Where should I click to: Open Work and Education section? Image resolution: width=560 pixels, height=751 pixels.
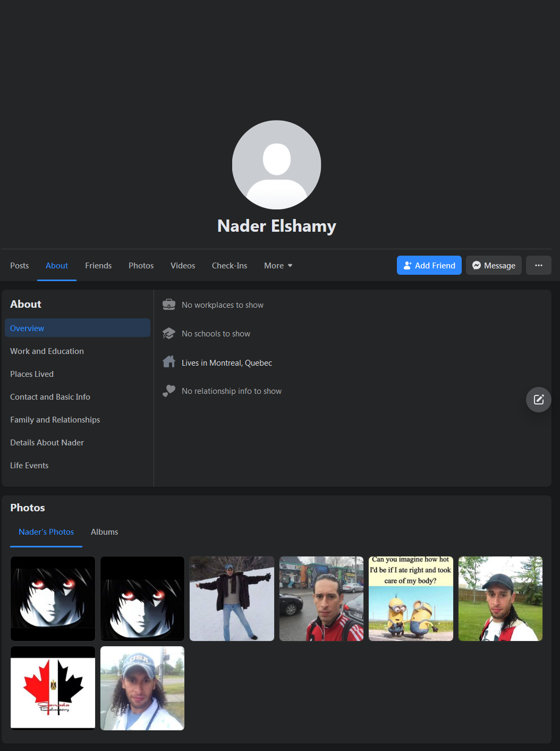tap(78, 351)
